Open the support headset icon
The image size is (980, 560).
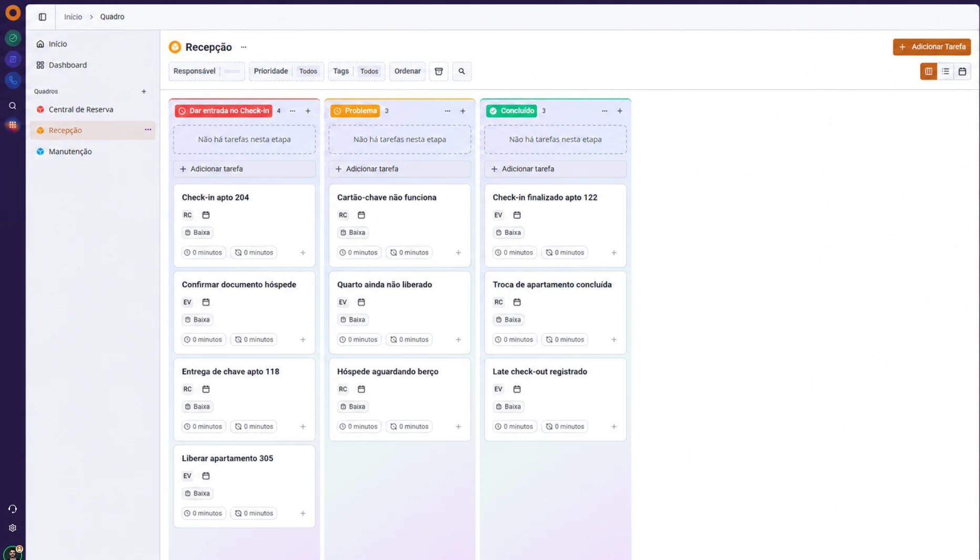[13, 509]
